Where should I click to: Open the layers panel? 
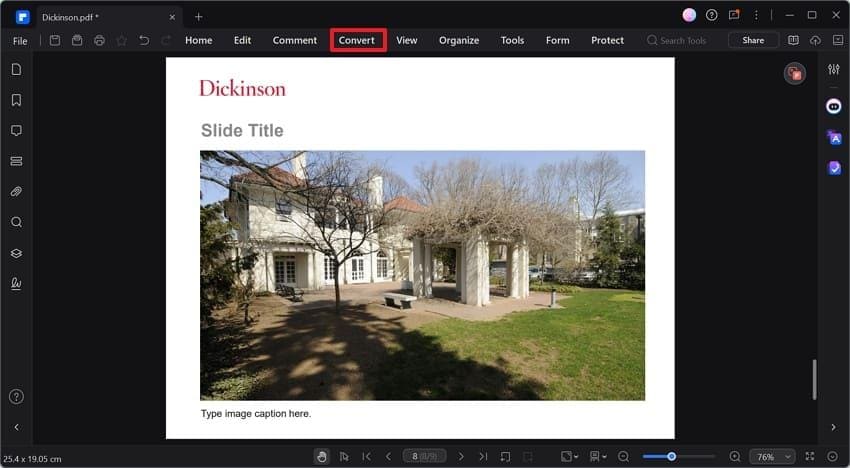tap(16, 253)
